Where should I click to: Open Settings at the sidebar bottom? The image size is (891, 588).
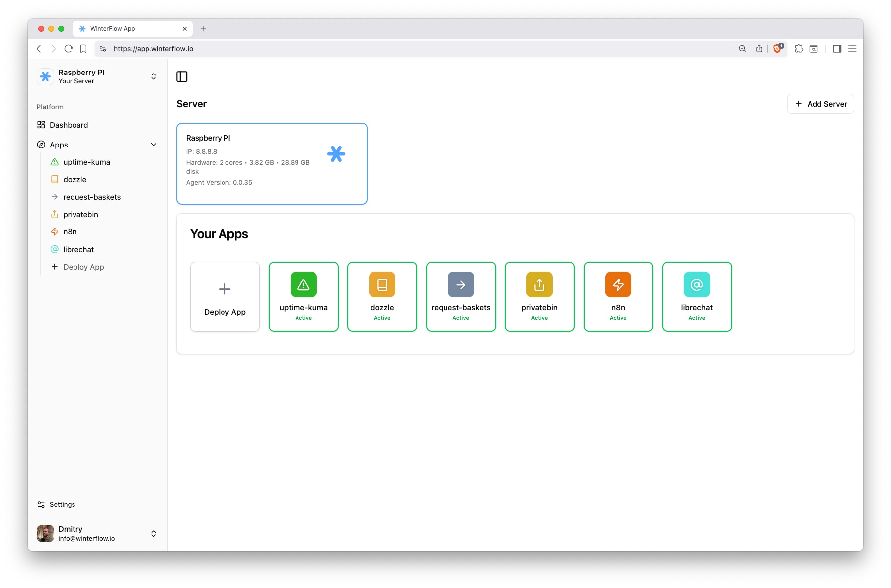[x=97, y=504]
